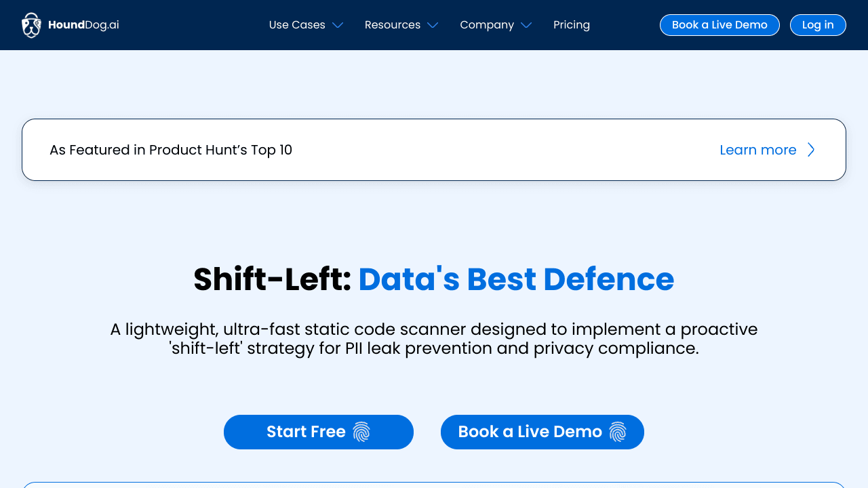Click the fingerprint icon in Start Free

coord(361,432)
